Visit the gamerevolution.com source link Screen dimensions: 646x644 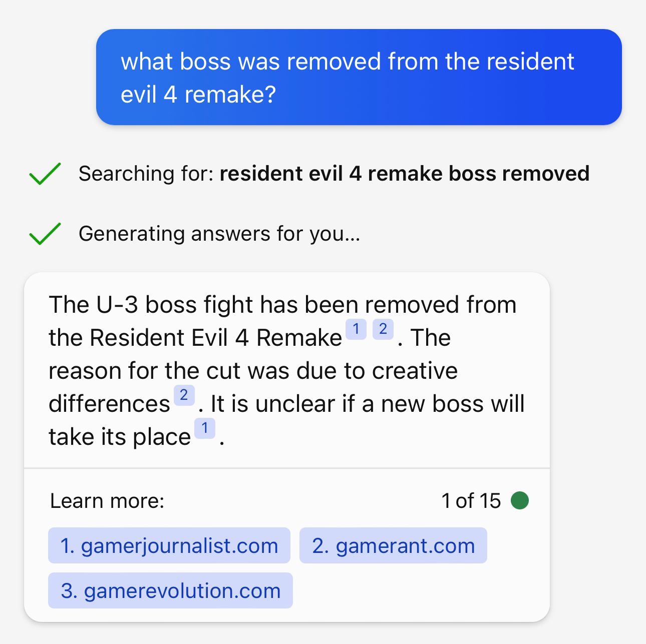[170, 590]
